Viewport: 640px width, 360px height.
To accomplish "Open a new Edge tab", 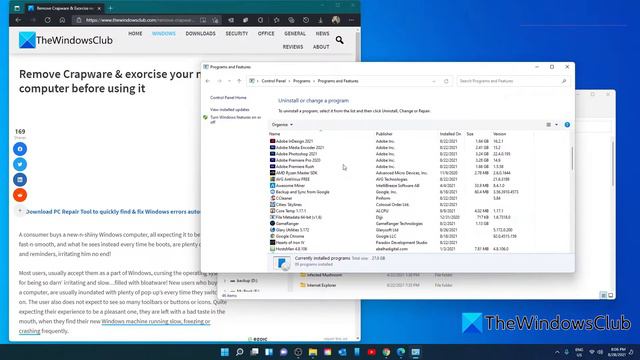I will [x=110, y=8].
